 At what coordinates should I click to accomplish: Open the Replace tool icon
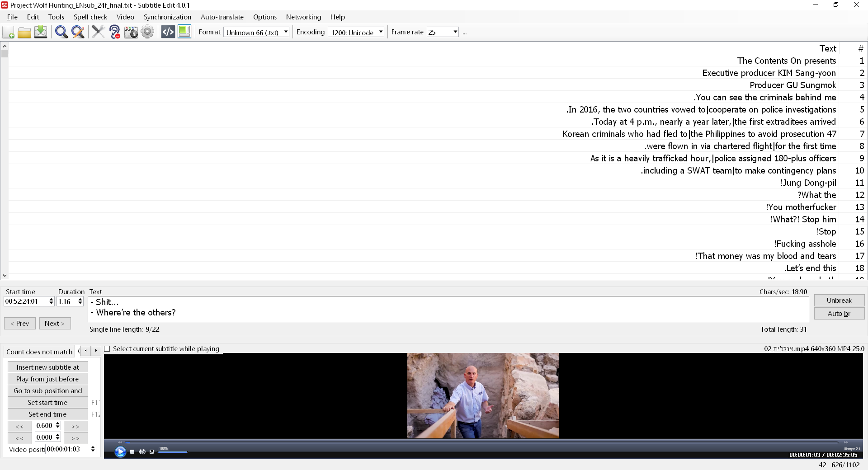pos(78,32)
